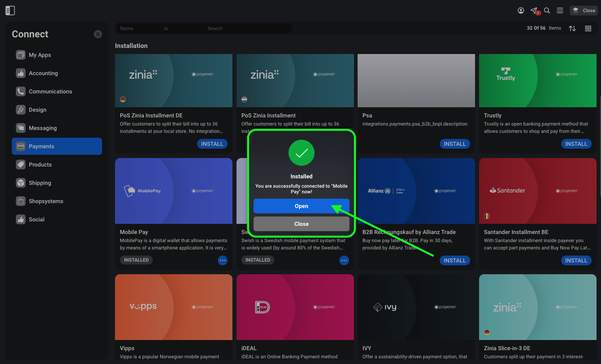Click the Swish INSTALLED badge
This screenshot has height=364, width=601.
click(x=258, y=260)
